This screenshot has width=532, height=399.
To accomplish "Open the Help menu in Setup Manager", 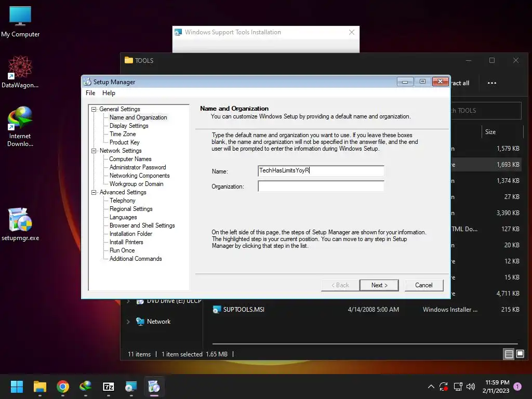I will (x=109, y=93).
